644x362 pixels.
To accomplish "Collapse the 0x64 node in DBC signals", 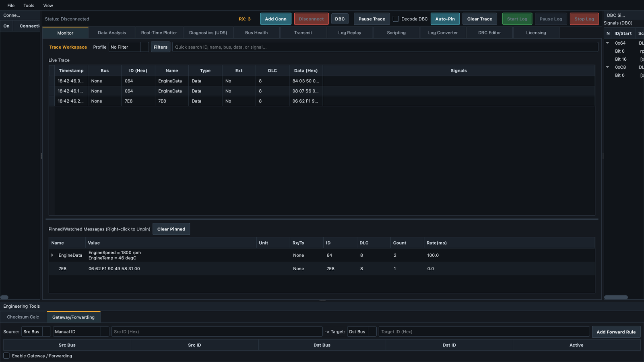I will 608,43.
